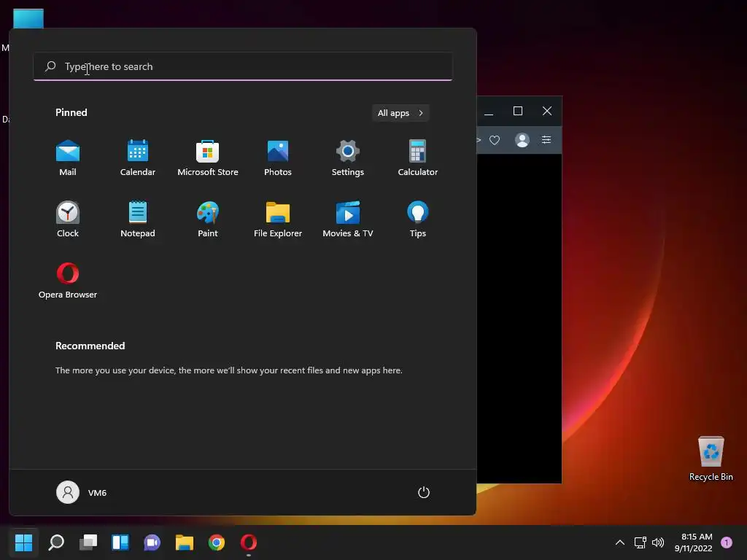Minimize the Opera window
Viewport: 747px width, 560px height.
click(489, 111)
